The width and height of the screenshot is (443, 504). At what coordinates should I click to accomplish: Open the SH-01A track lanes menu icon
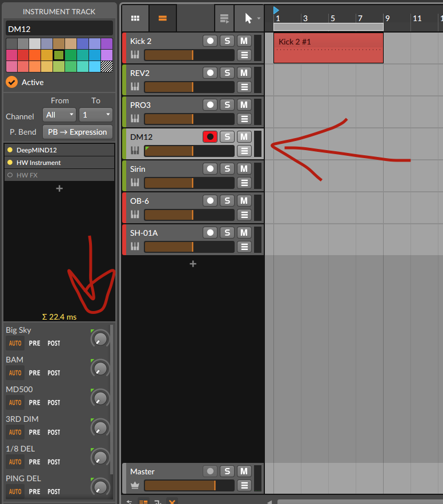click(x=244, y=247)
